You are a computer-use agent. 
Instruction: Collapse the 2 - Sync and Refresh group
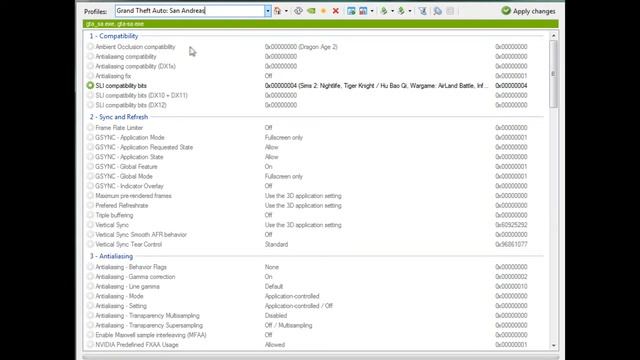point(119,117)
